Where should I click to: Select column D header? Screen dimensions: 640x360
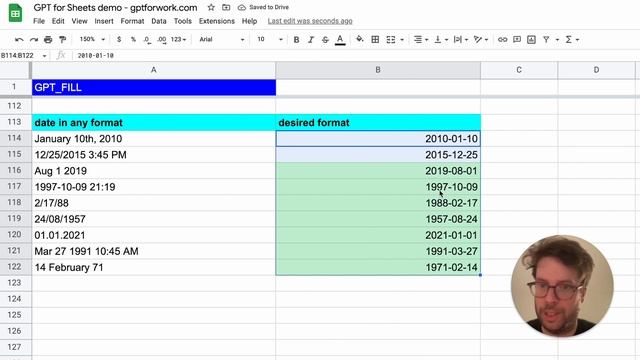click(x=596, y=70)
